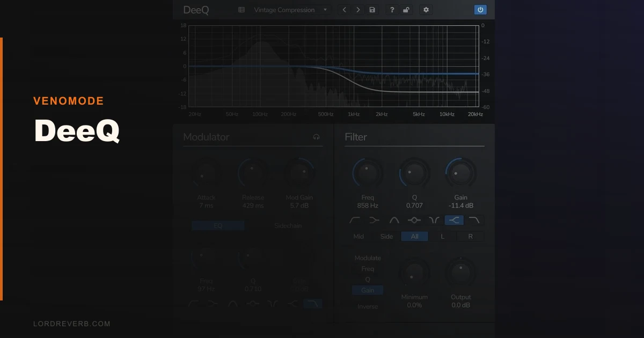Select the notch shape in Filter section

point(433,220)
